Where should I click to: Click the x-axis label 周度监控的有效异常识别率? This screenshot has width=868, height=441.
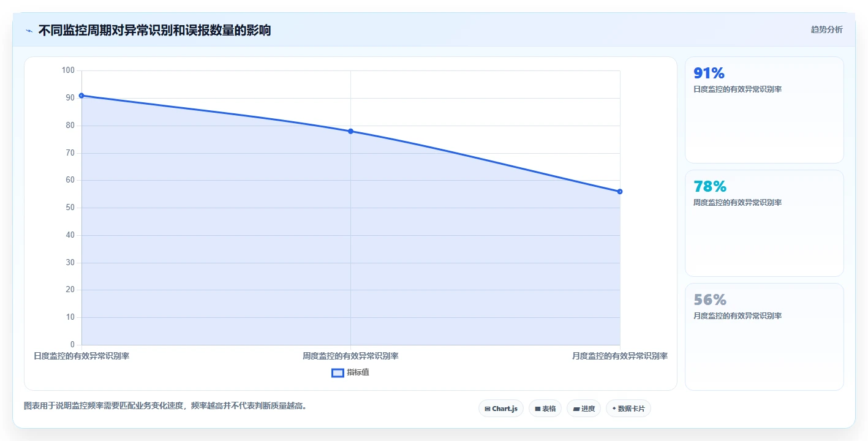350,356
